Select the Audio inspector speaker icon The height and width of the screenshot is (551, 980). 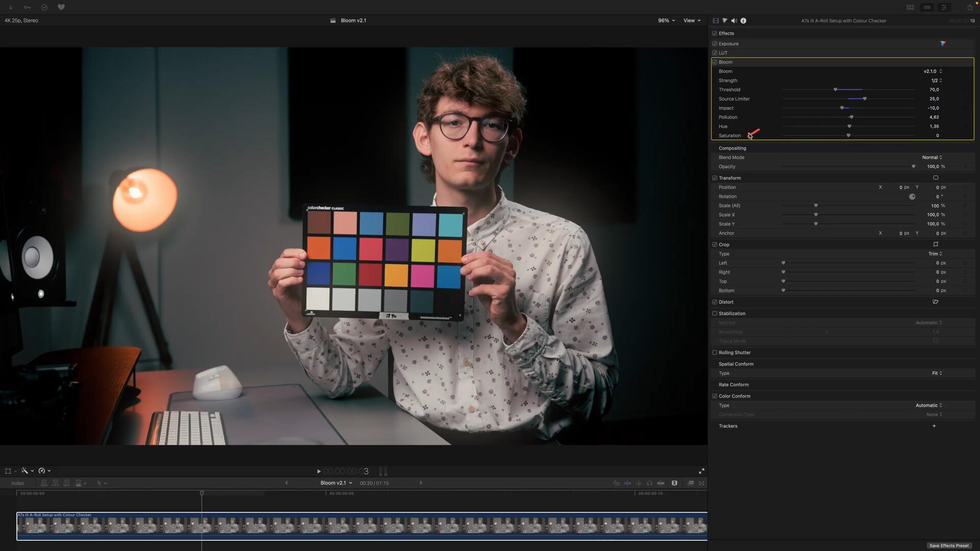point(734,21)
